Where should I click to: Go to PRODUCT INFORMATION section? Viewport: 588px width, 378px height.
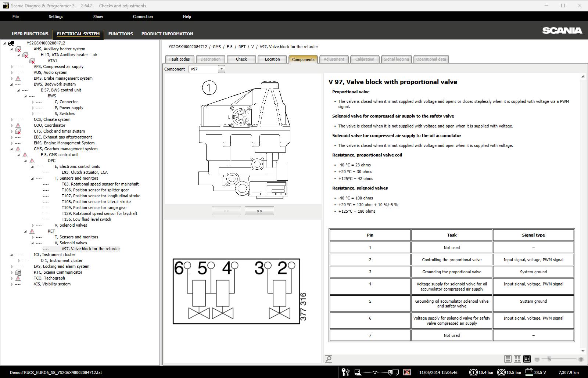(167, 34)
